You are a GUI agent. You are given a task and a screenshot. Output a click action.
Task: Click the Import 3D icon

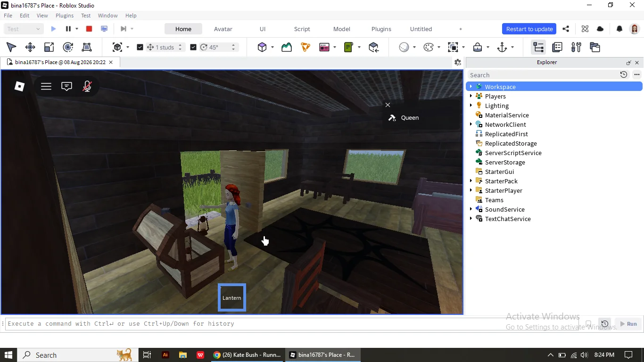(374, 47)
